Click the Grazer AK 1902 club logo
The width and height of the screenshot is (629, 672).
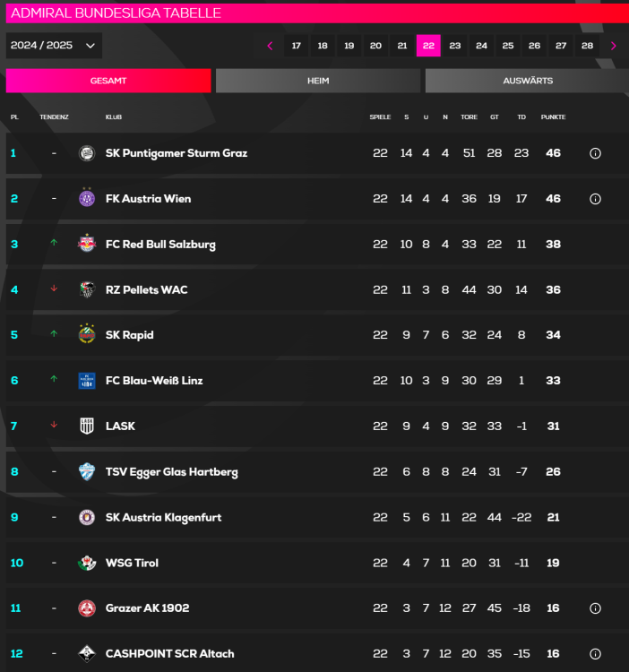pyautogui.click(x=87, y=608)
